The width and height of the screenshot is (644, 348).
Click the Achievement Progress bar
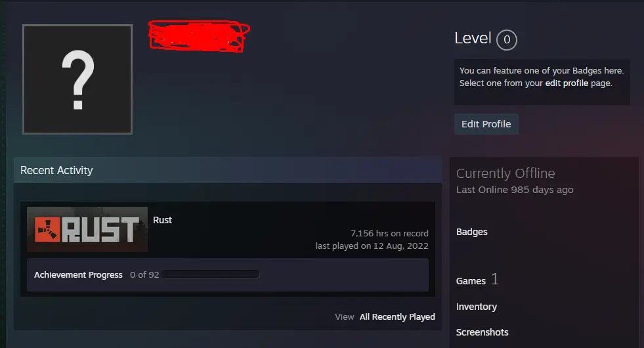pos(210,274)
